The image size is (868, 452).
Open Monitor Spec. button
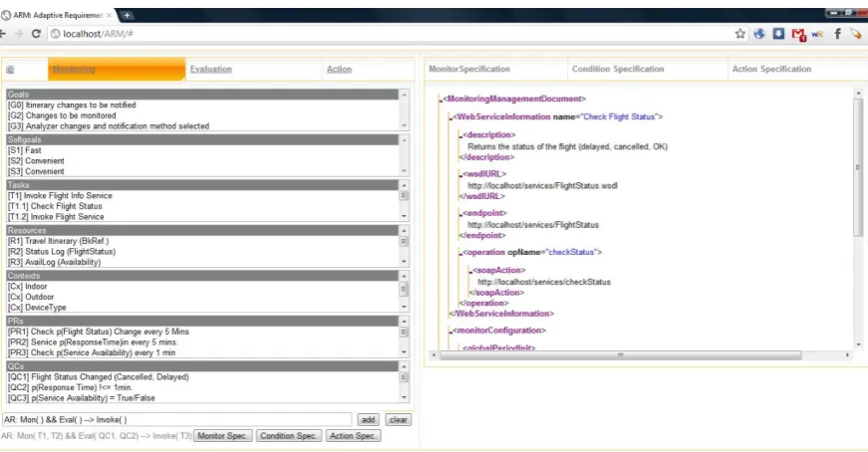pos(223,436)
